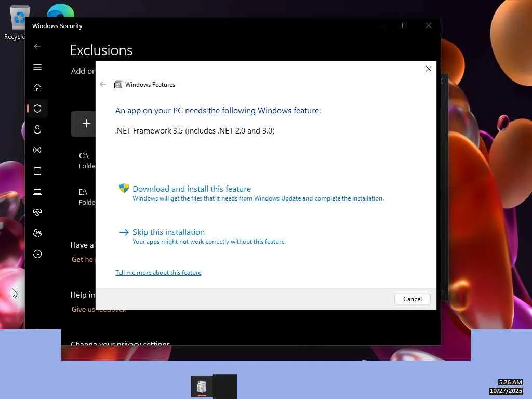The width and height of the screenshot is (532, 399).
Task: Open Device security laptop icon
Action: (37, 192)
